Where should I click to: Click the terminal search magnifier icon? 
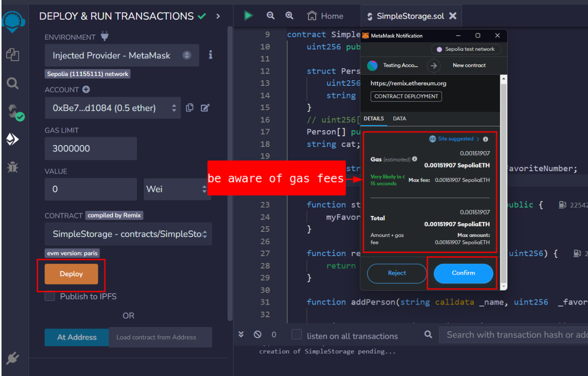coord(428,334)
